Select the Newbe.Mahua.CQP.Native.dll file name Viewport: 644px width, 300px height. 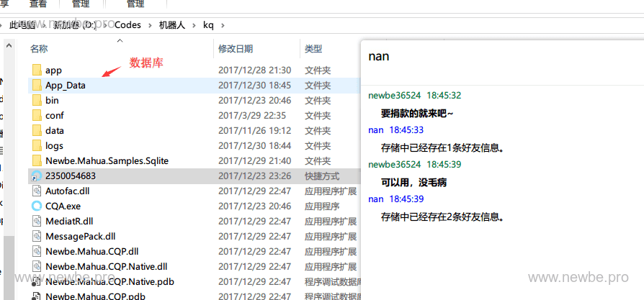click(107, 267)
